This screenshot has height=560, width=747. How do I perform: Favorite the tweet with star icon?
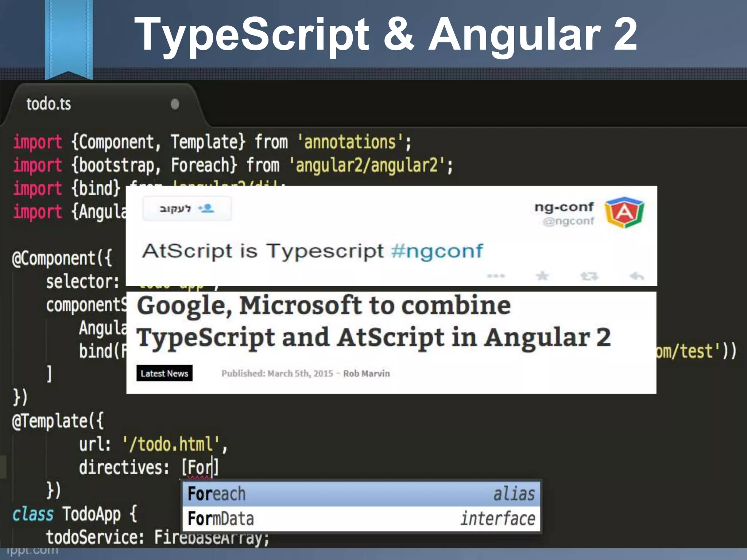click(542, 276)
